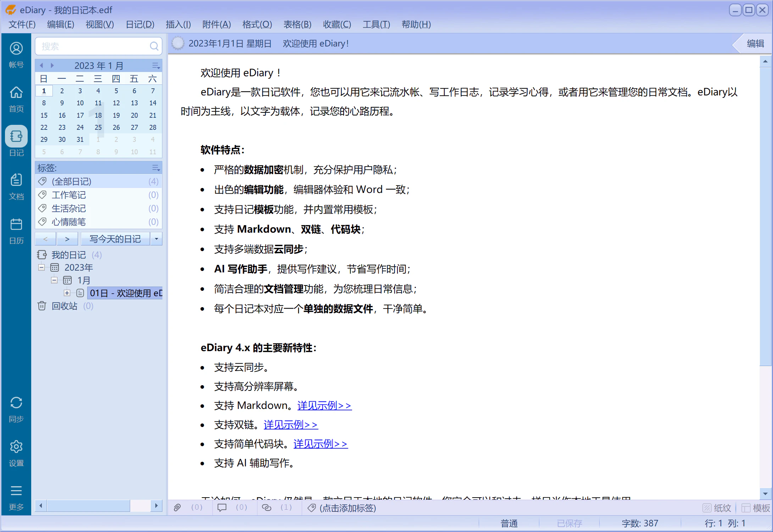
Task: Open 代码块 详见示例>> link
Action: point(321,444)
